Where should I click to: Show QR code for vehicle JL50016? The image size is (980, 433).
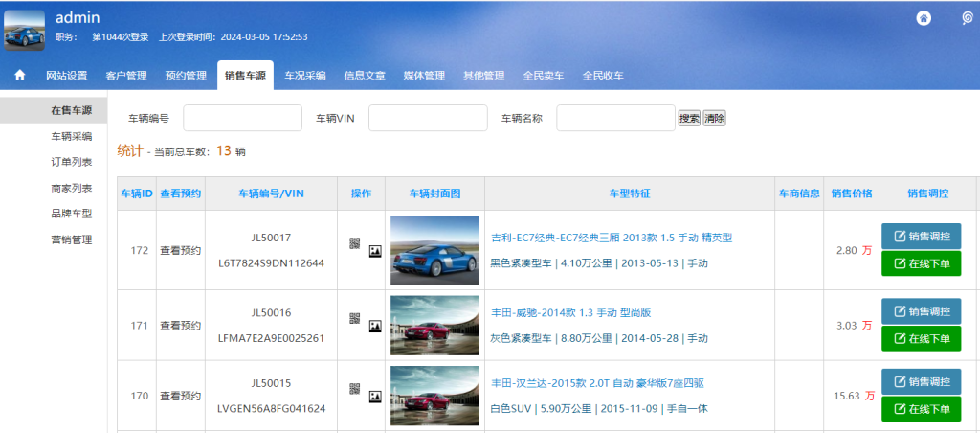click(x=355, y=318)
